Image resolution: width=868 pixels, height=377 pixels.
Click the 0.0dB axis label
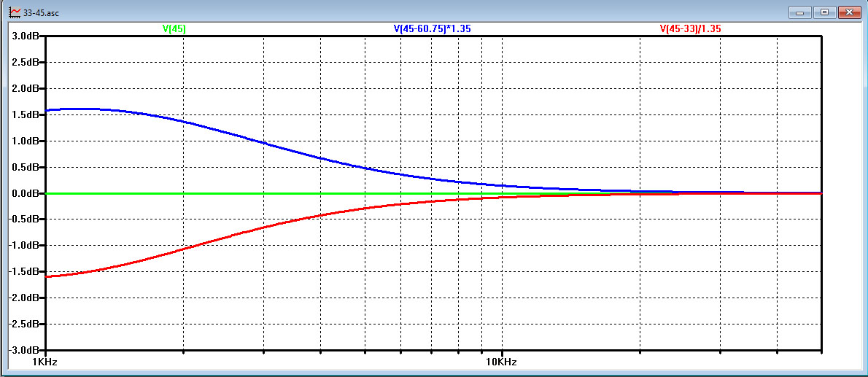click(25, 193)
